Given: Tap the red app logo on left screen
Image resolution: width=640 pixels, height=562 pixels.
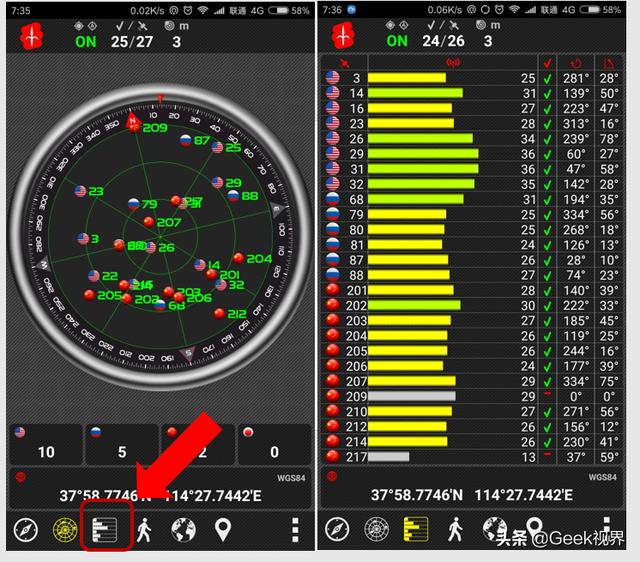Looking at the screenshot, I should (x=32, y=34).
